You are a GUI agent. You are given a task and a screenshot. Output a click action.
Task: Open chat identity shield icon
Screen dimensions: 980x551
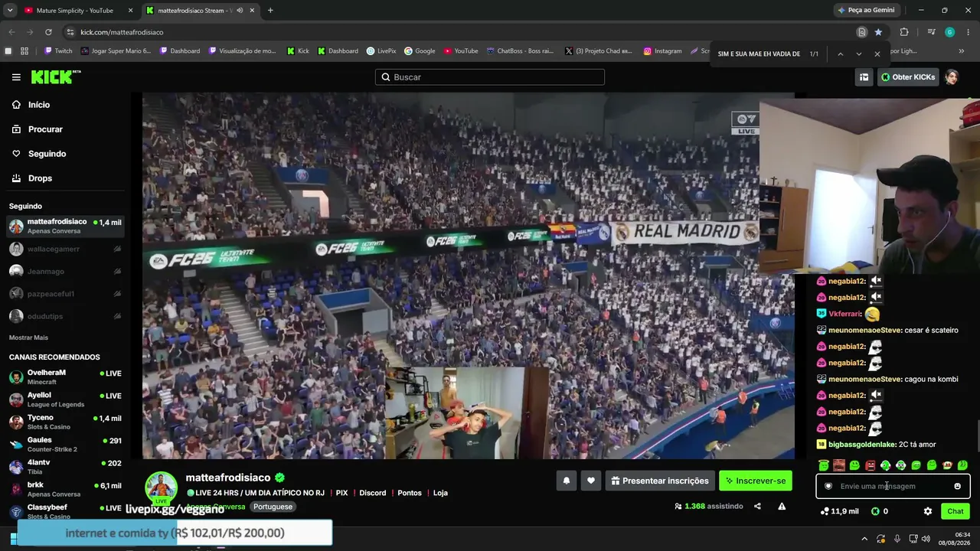(x=828, y=486)
